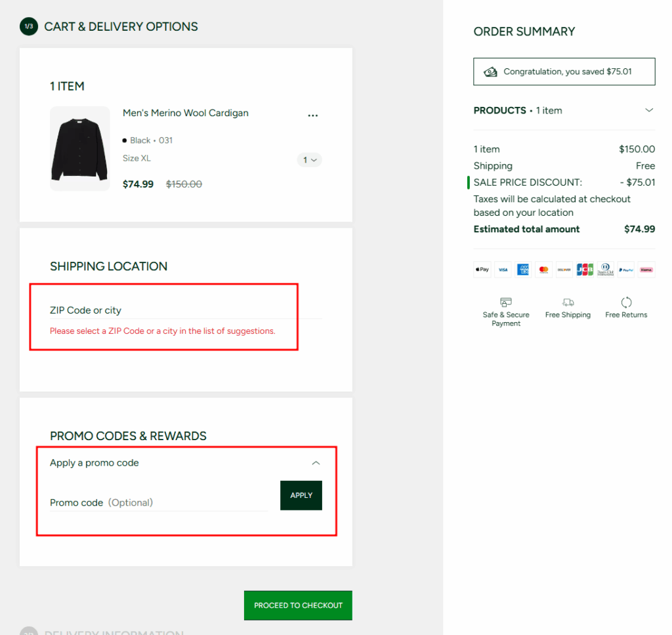The width and height of the screenshot is (672, 635).
Task: Click the Safe & Secure Payment icon
Action: click(506, 302)
